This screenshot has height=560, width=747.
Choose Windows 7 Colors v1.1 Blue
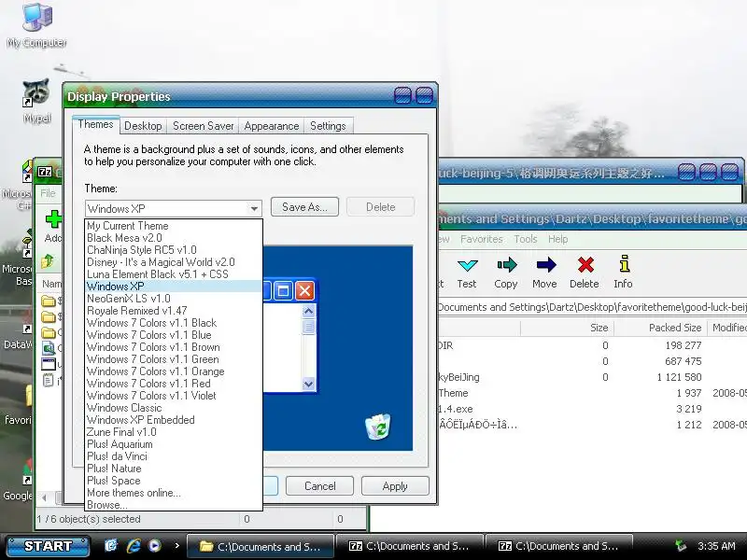tap(174, 335)
